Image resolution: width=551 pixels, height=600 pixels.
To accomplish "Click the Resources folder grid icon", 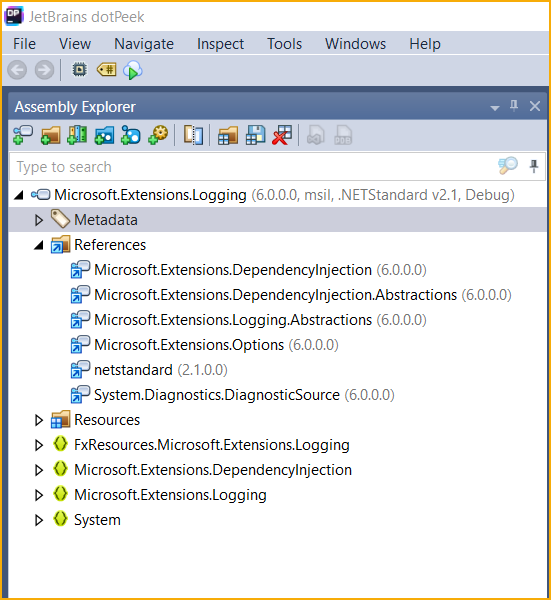I will [x=60, y=419].
